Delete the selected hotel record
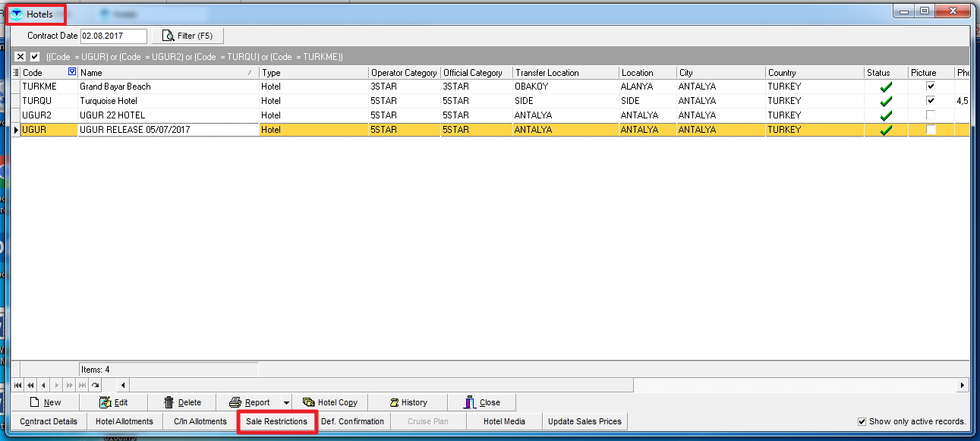 coord(182,402)
